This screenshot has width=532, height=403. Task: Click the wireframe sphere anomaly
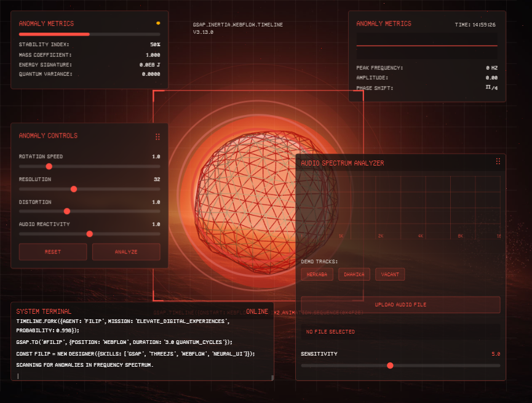pyautogui.click(x=266, y=202)
